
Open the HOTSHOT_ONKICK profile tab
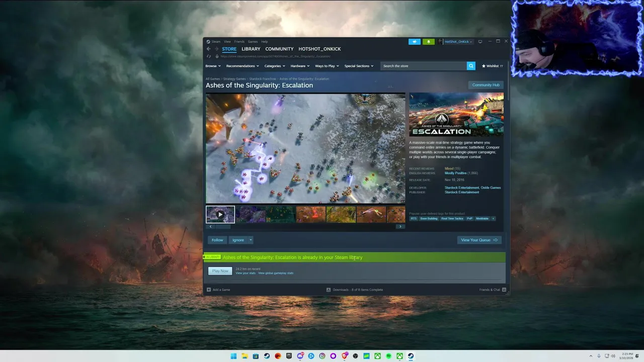319,49
